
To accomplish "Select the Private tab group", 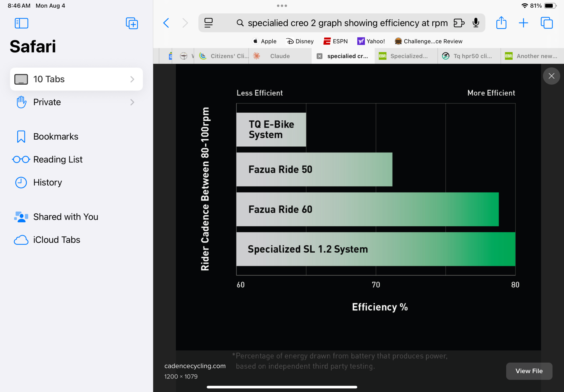I will [x=76, y=102].
